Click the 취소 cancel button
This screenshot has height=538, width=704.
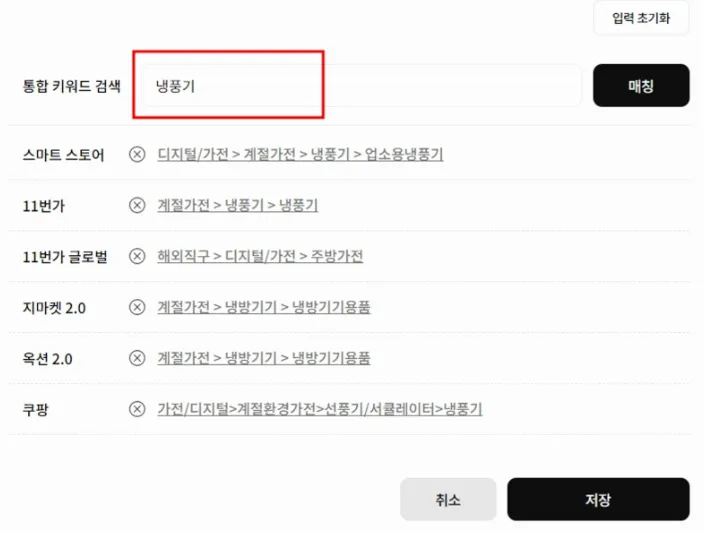[448, 499]
